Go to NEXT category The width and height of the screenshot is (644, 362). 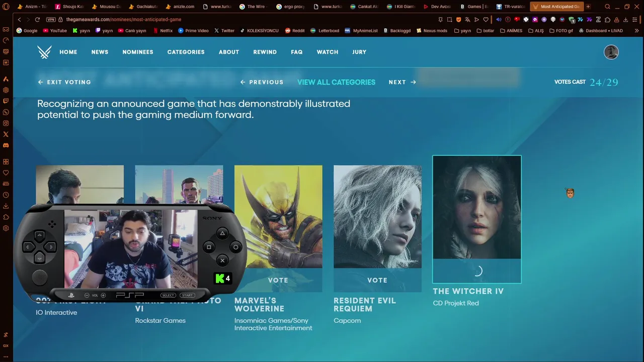403,82
